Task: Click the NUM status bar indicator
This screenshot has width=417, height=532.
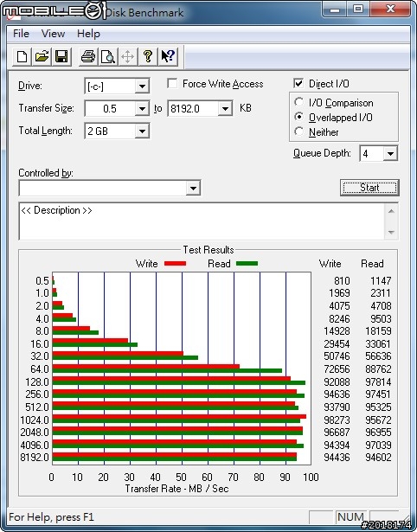Action: point(350,517)
